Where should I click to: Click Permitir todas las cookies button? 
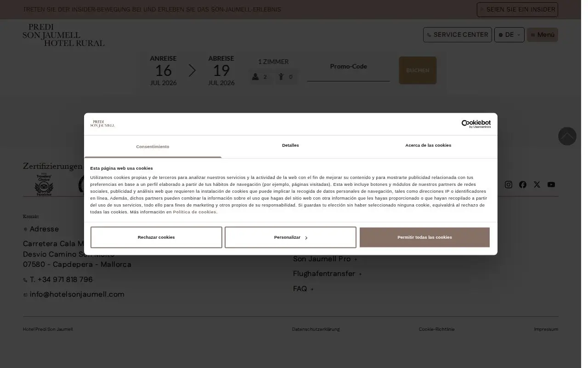(x=424, y=237)
